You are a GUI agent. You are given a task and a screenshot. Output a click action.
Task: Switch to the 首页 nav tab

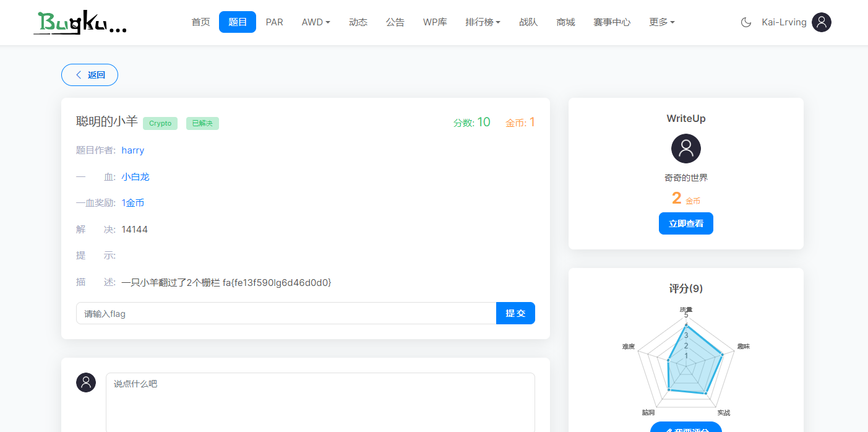pyautogui.click(x=200, y=22)
